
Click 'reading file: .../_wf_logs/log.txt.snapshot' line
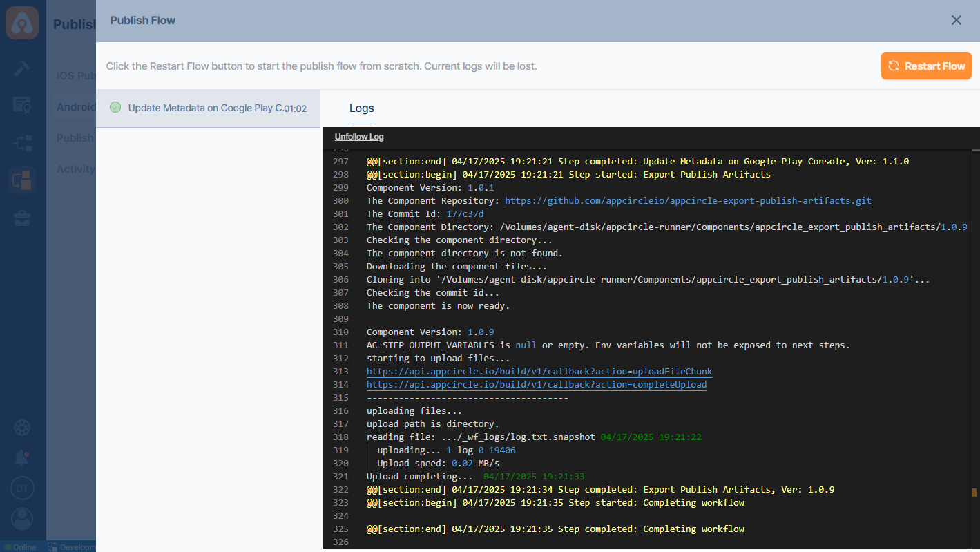(x=534, y=437)
